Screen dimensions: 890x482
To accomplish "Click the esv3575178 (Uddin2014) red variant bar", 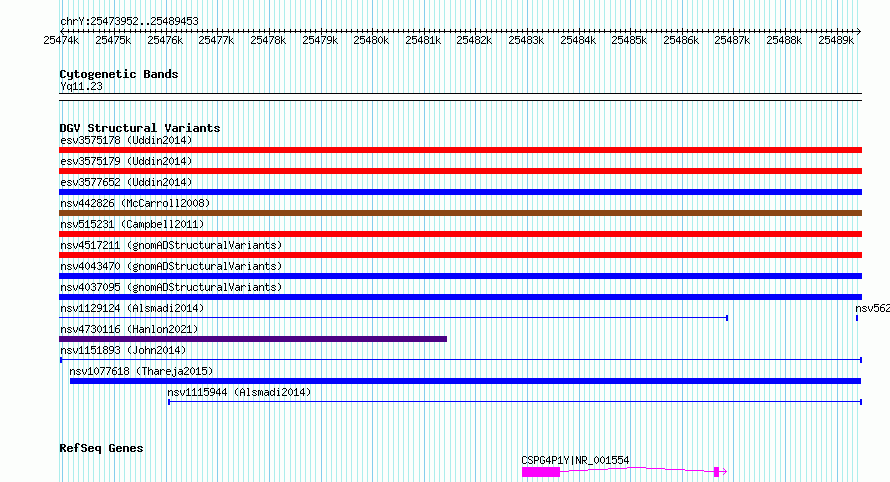I will click(x=460, y=150).
